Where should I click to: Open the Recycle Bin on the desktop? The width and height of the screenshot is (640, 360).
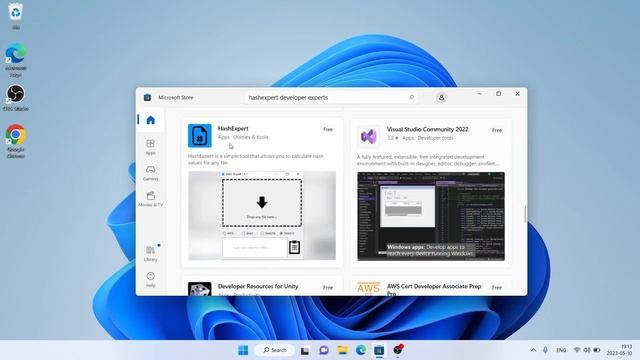click(x=16, y=16)
